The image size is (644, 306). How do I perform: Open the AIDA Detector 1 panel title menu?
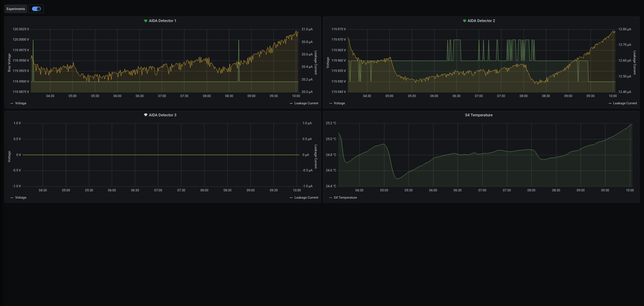[162, 21]
